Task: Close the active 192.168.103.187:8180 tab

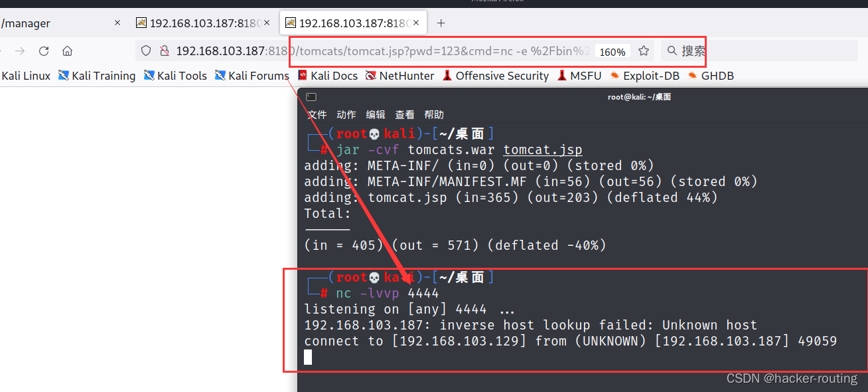Action: pyautogui.click(x=417, y=23)
